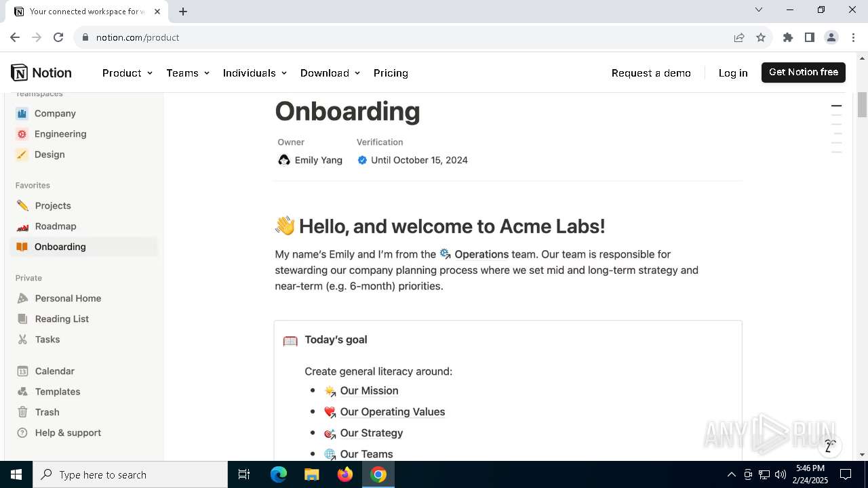Reload the page
Viewport: 868px width, 488px height.
pos(58,37)
